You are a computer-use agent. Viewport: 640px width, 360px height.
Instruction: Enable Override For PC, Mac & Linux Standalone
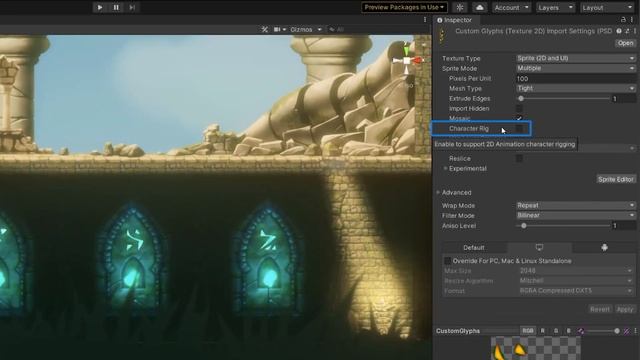point(447,261)
